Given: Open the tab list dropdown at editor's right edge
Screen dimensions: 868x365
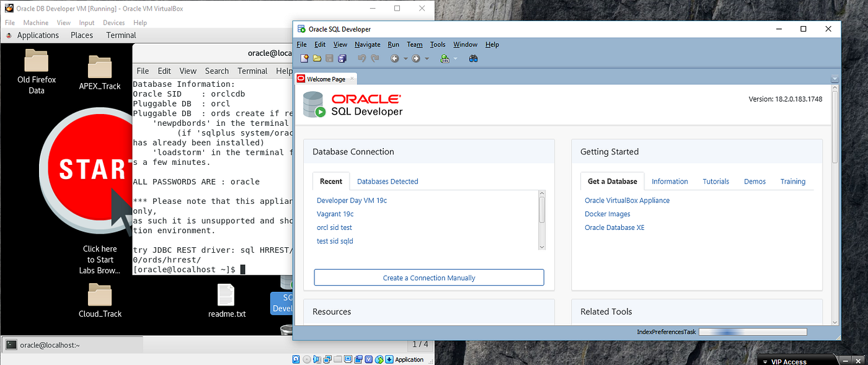Looking at the screenshot, I should [835, 79].
